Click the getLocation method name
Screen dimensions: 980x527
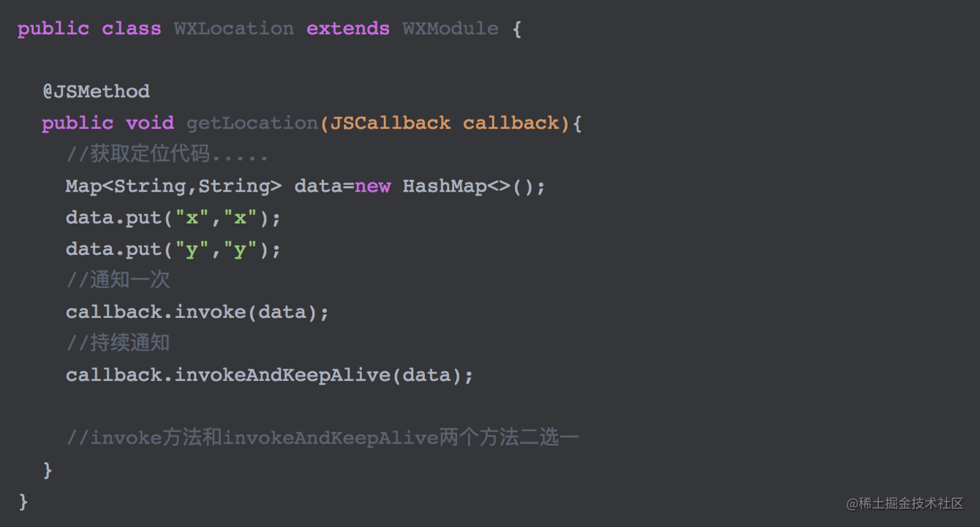pos(252,123)
